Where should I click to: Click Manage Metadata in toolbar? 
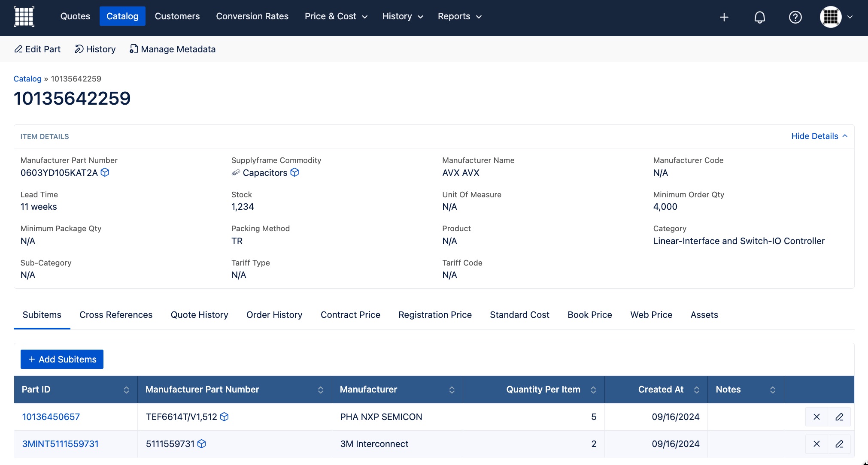coord(173,49)
